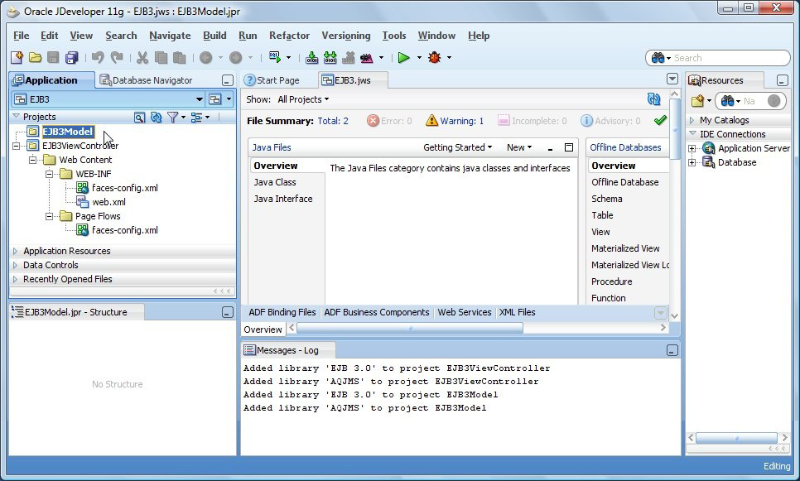Click the Cut scissors icon
The height and width of the screenshot is (481, 800).
coord(142,58)
